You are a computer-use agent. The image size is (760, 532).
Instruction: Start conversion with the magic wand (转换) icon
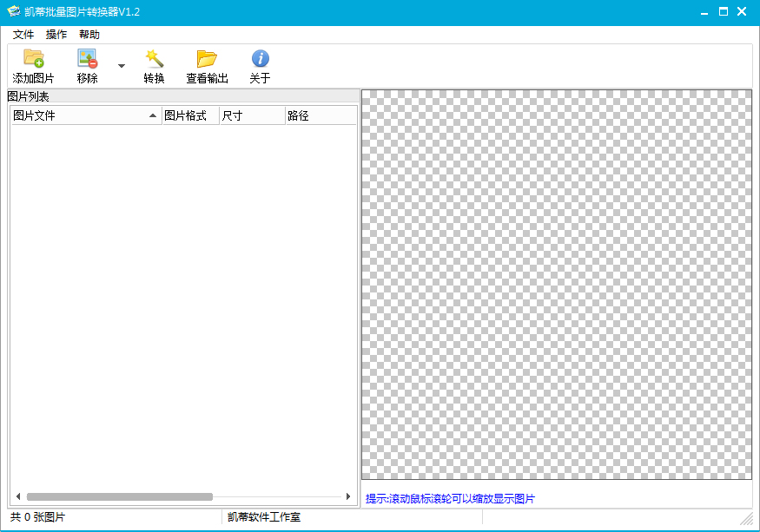154,58
